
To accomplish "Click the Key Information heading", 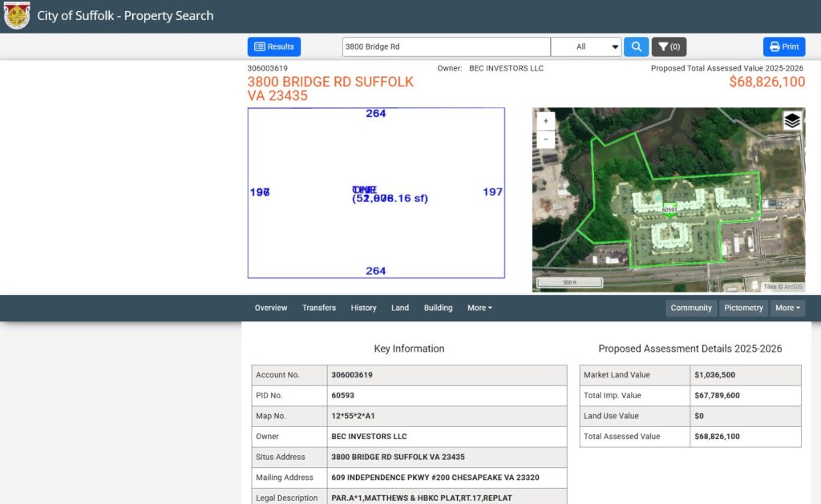I will 409,349.
